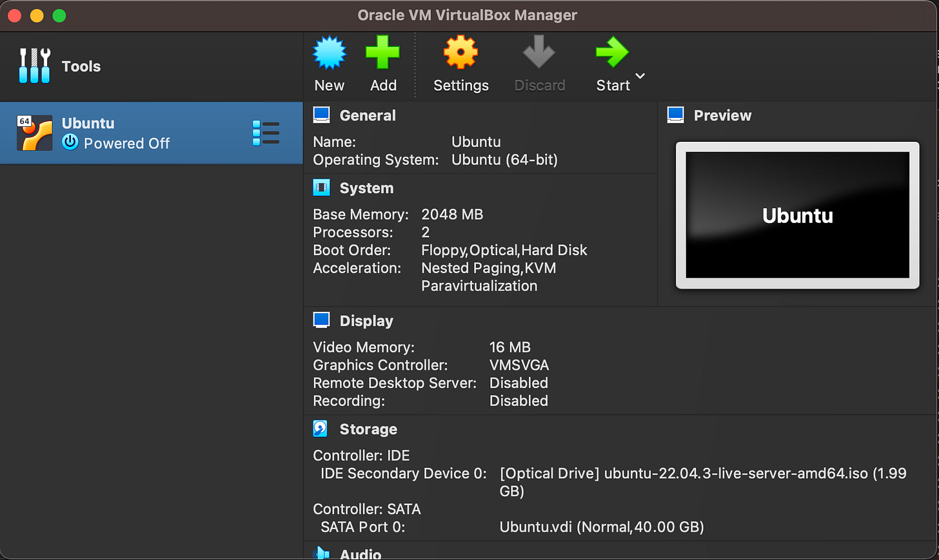Click the Powered Off status icon
Screen dimensions: 939x560
(70, 142)
